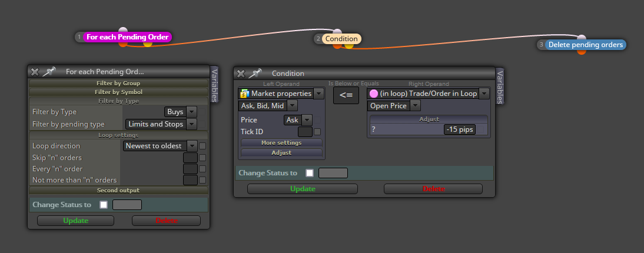Close the Condition panel

point(241,74)
